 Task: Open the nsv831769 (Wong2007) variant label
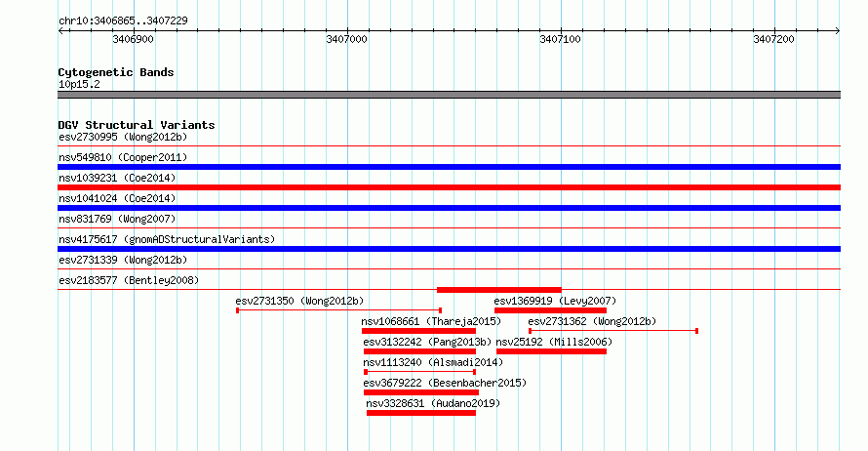(117, 219)
